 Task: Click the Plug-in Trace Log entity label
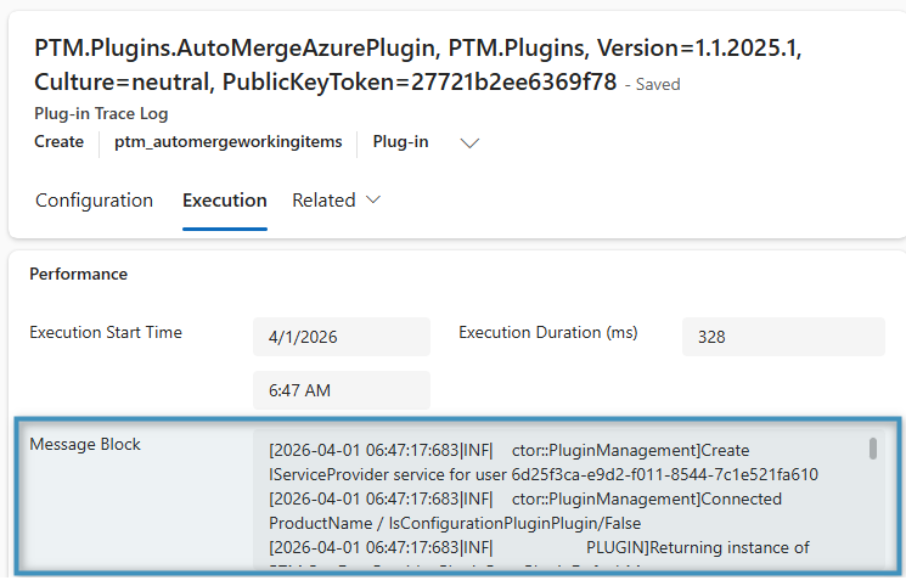[101, 114]
